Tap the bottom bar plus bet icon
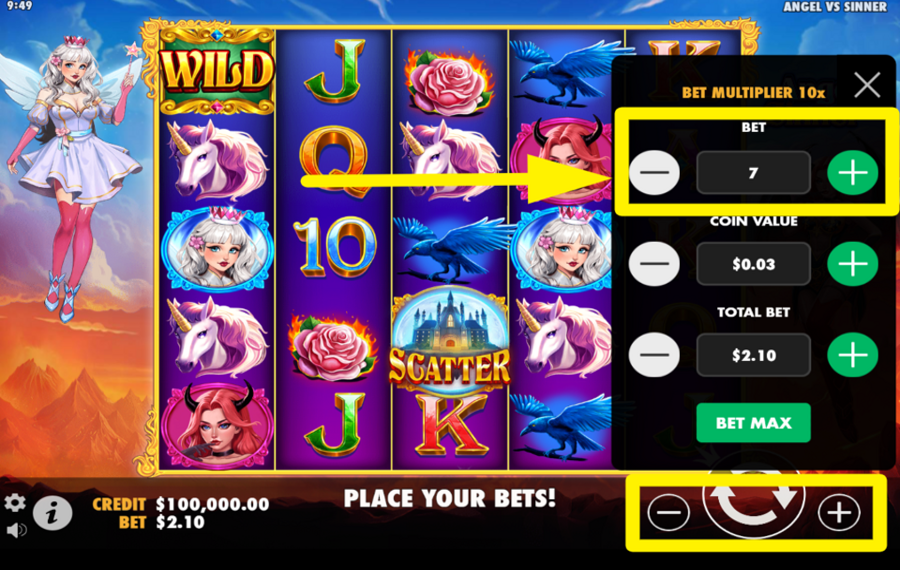 [839, 512]
